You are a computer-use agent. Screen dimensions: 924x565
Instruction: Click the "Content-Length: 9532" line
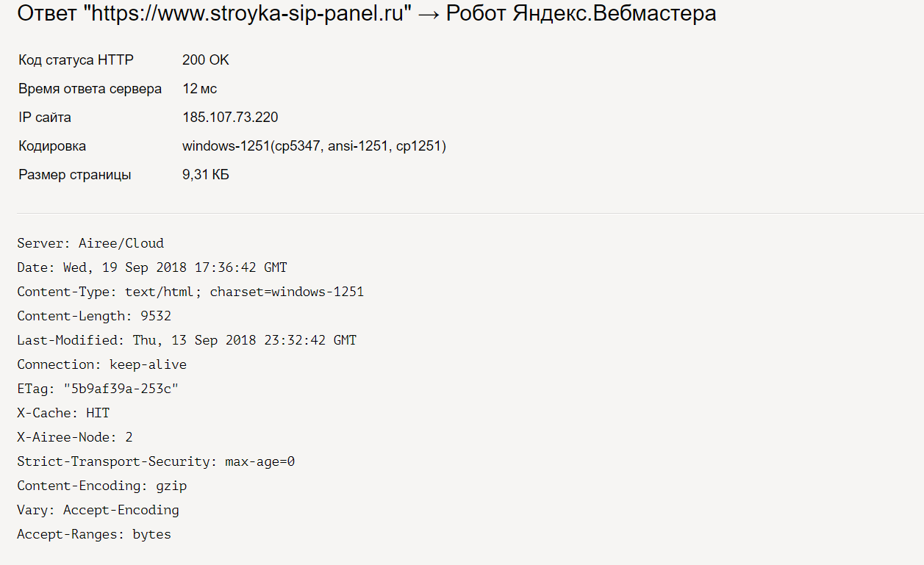[94, 316]
